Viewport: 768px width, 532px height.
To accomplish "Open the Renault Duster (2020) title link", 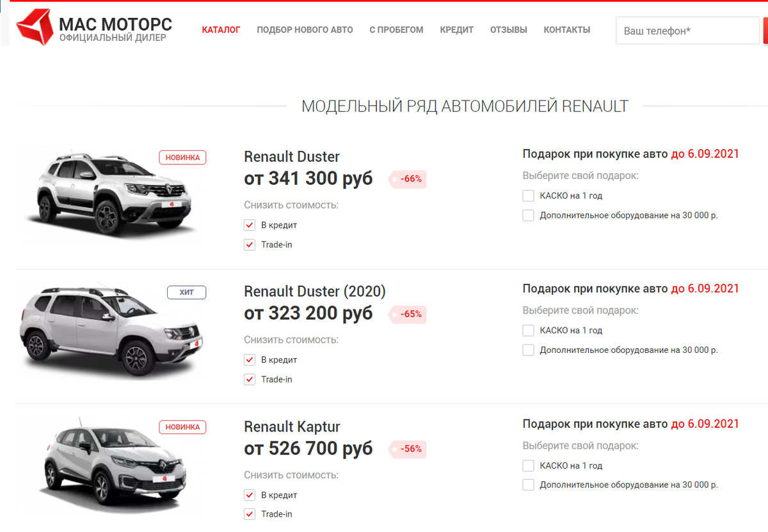I will pyautogui.click(x=315, y=292).
